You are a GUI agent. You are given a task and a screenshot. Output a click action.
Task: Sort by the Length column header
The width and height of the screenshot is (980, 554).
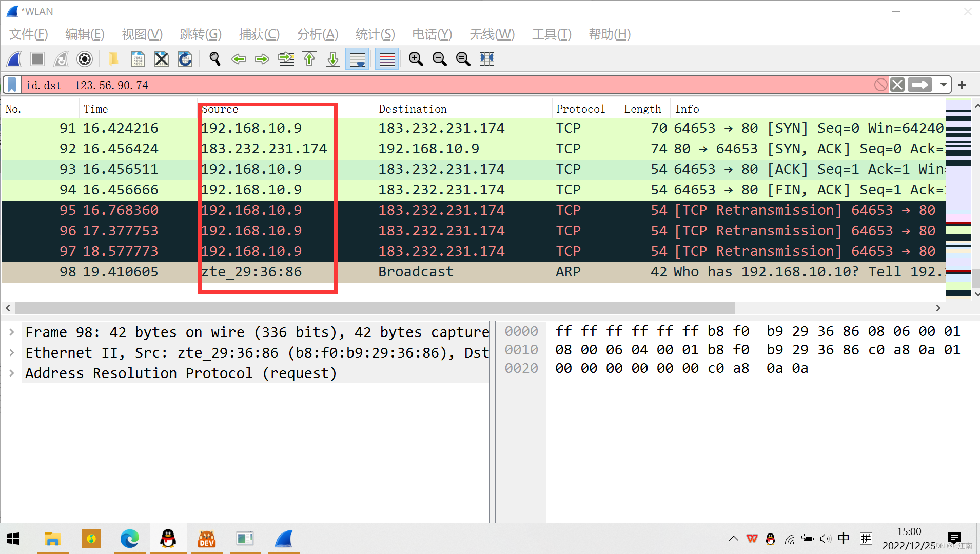click(645, 109)
